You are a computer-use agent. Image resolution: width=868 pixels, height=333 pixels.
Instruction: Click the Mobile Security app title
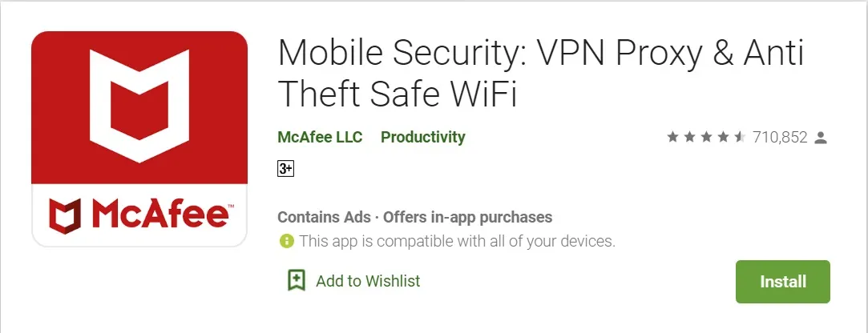click(540, 74)
